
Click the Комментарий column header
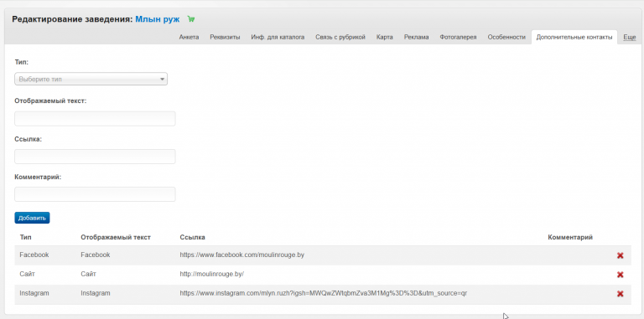pos(570,238)
